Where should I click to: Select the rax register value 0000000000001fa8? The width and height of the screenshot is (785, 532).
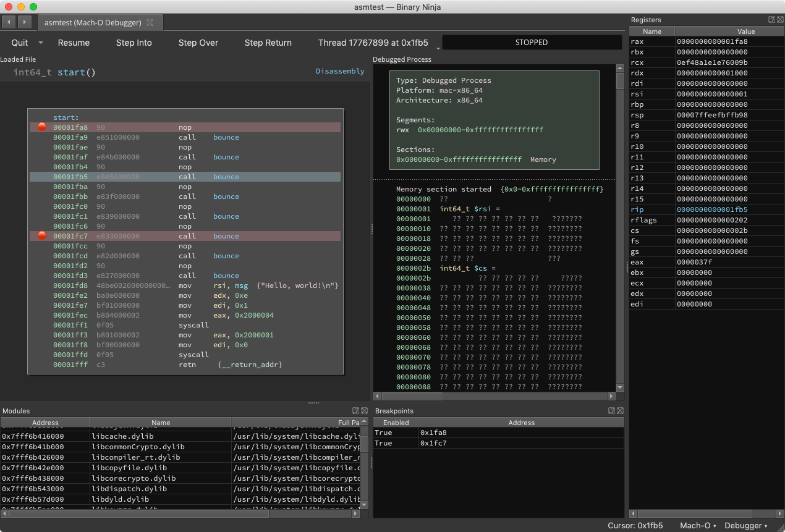click(x=712, y=41)
